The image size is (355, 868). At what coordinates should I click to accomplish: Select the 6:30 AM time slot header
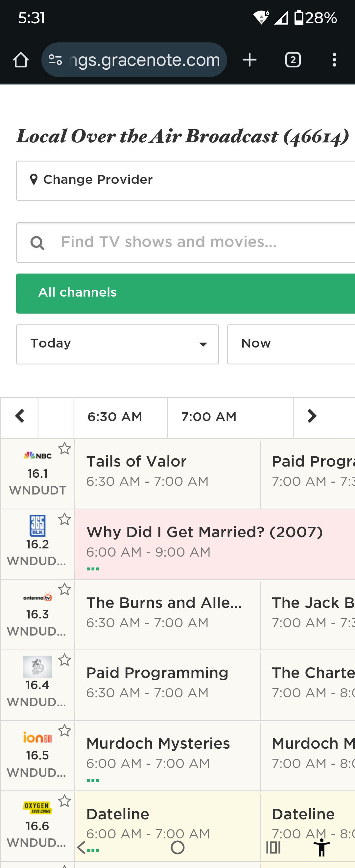coord(115,417)
